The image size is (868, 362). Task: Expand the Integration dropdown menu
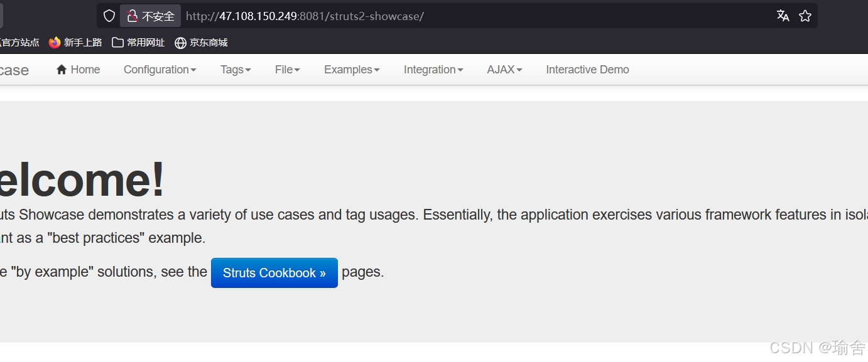point(433,70)
